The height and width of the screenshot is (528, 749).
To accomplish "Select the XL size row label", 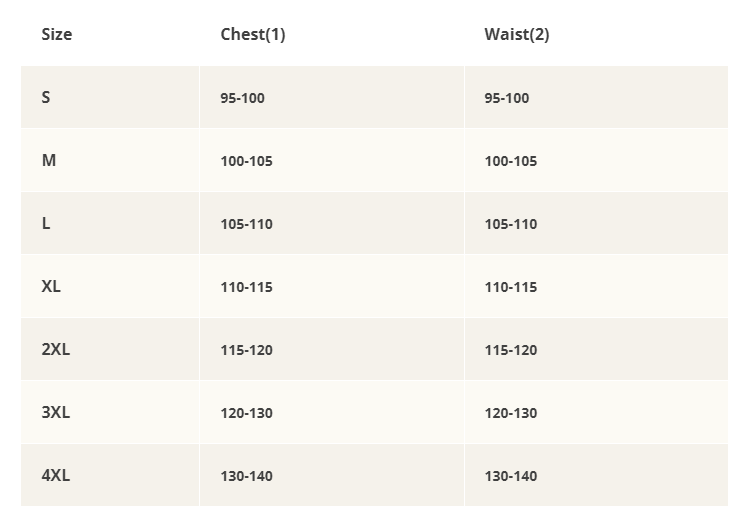I will [x=51, y=286].
